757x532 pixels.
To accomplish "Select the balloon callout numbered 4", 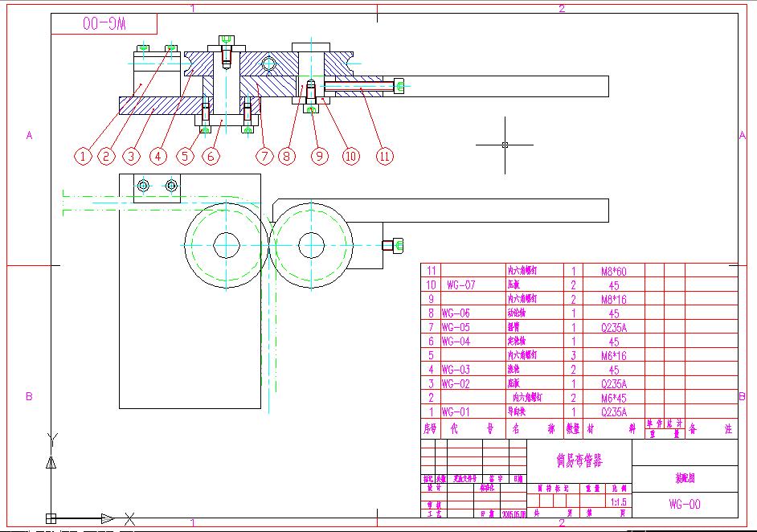I will (158, 157).
